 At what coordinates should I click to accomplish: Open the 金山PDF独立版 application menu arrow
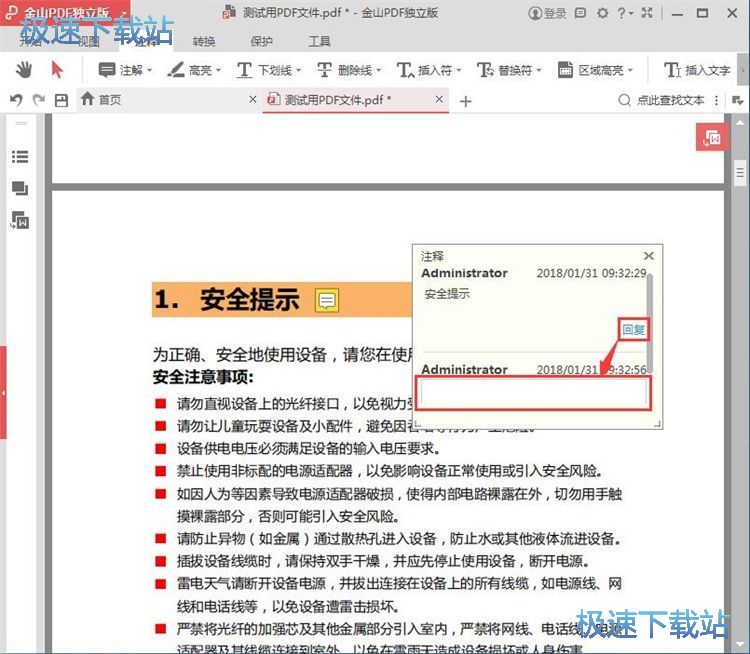point(123,13)
